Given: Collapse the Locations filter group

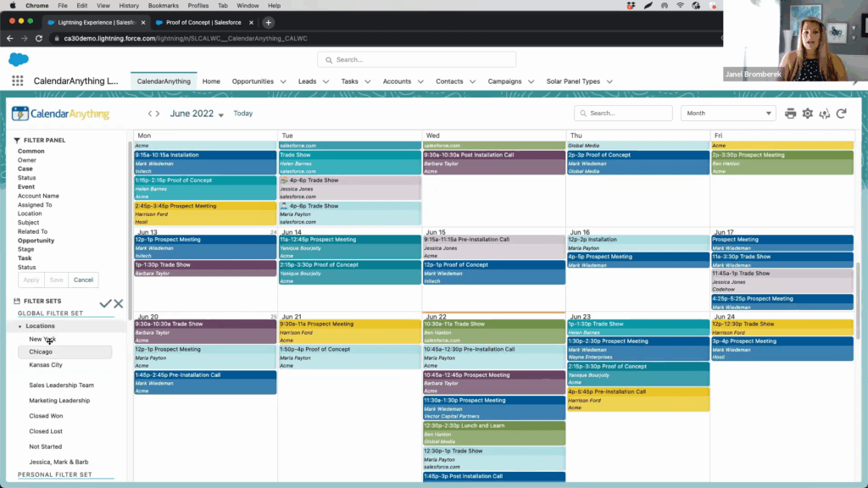Looking at the screenshot, I should click(x=20, y=326).
